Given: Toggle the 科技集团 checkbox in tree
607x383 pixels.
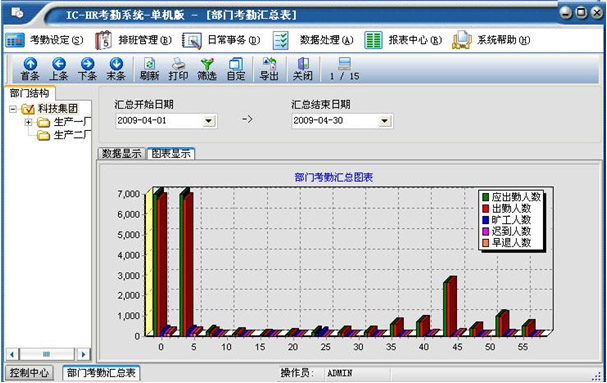Looking at the screenshot, I should [28, 109].
